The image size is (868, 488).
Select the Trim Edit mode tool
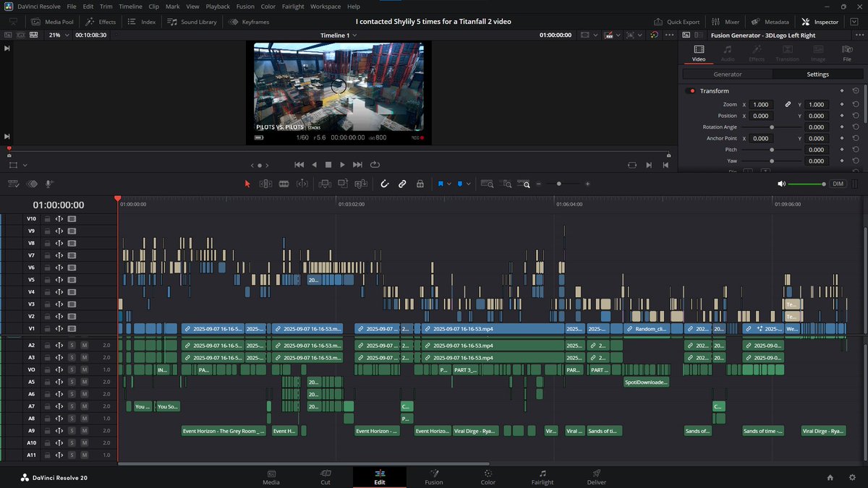(265, 184)
